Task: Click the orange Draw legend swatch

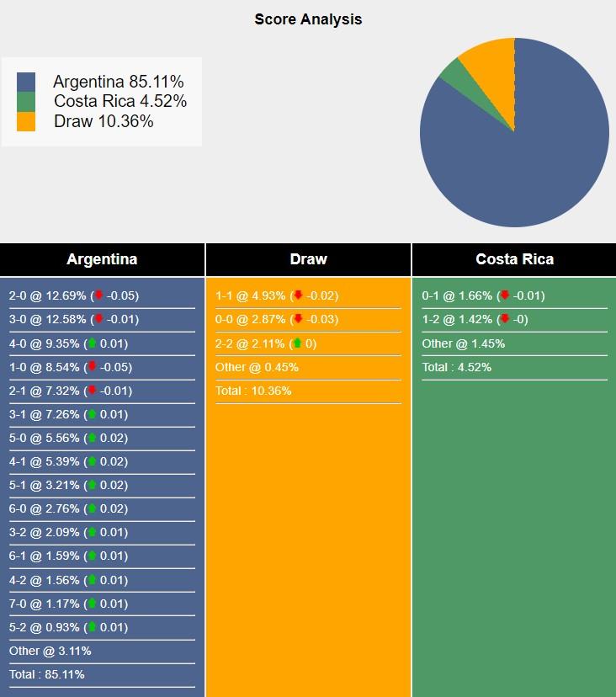Action: point(26,121)
